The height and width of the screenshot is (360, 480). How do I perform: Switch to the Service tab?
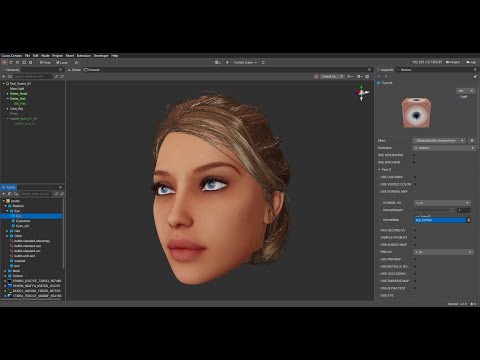point(404,70)
